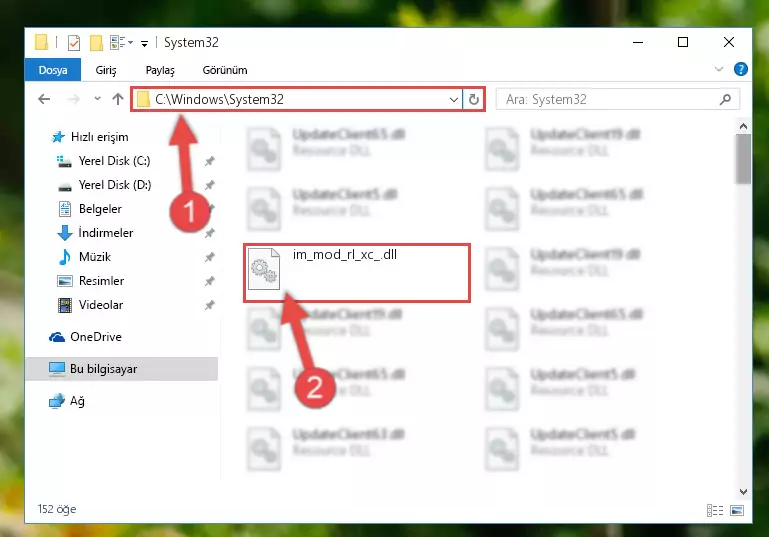Image resolution: width=769 pixels, height=537 pixels.
Task: Click the title bar folder icon
Action: (x=42, y=43)
